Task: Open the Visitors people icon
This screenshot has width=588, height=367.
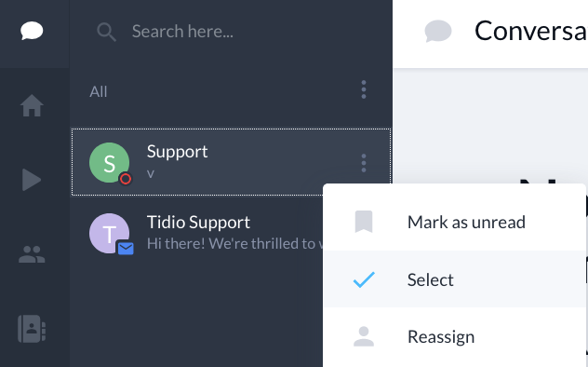Action: 32,254
